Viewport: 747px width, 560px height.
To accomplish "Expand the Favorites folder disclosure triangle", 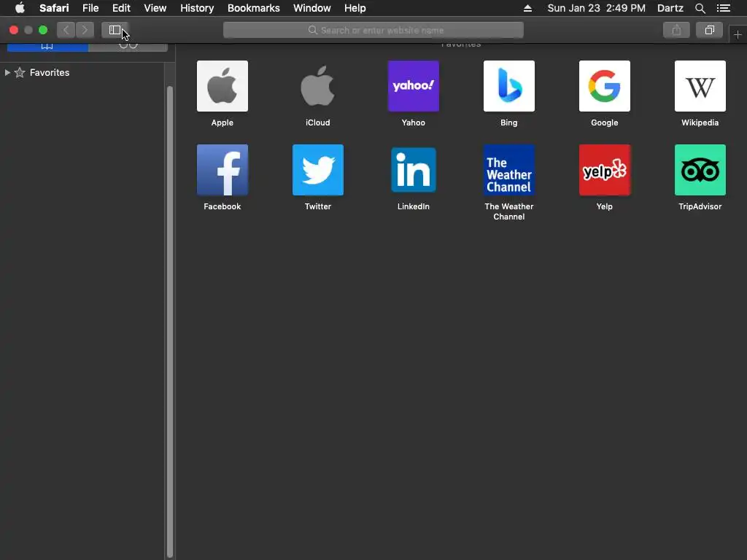I will pos(7,72).
